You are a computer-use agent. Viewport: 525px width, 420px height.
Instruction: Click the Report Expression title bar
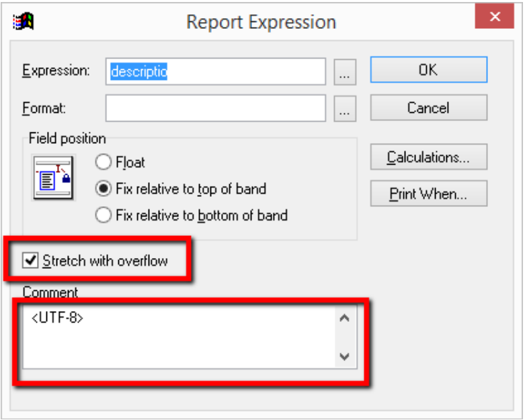[x=261, y=22]
